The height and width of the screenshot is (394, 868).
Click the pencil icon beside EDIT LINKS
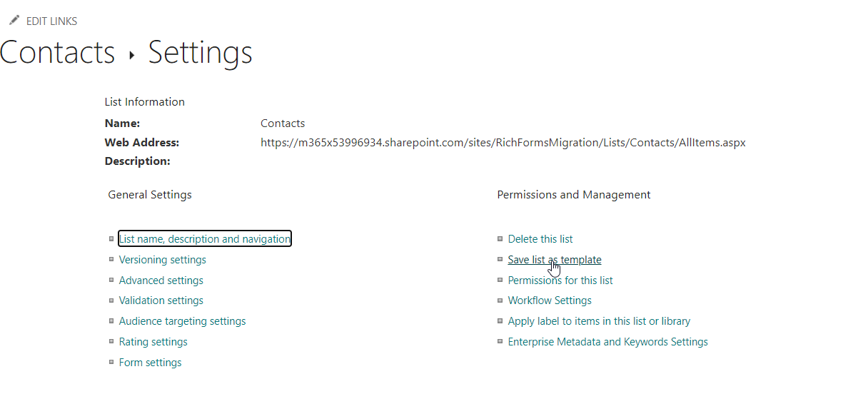[x=14, y=21]
